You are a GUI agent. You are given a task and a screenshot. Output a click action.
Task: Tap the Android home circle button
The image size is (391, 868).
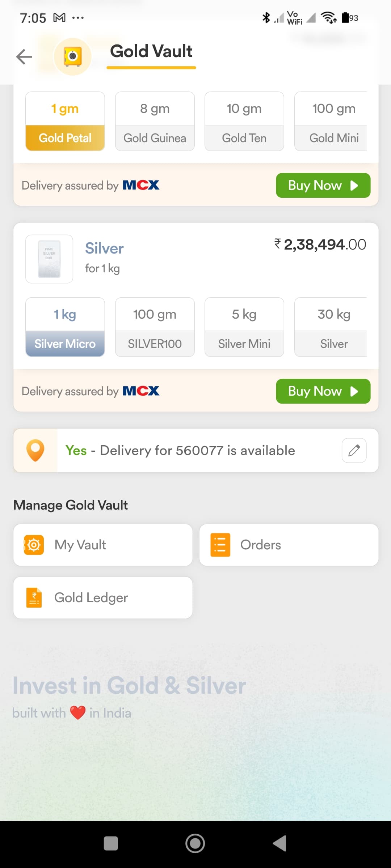point(195,843)
